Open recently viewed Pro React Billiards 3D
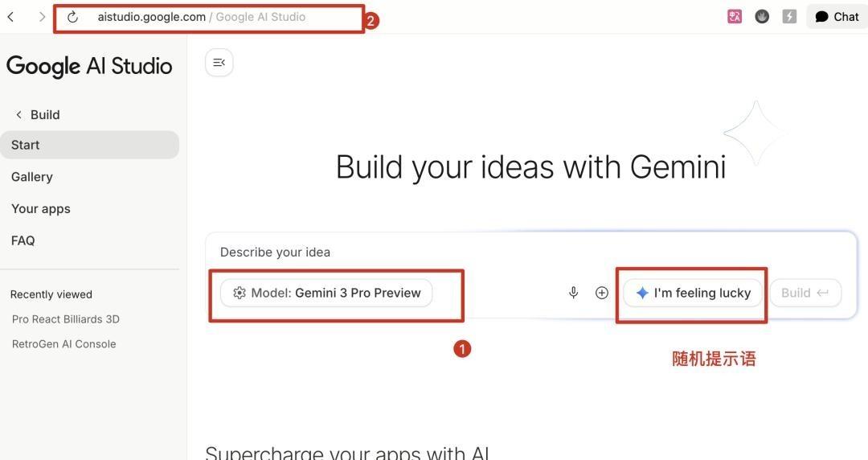The image size is (868, 460). (x=66, y=319)
